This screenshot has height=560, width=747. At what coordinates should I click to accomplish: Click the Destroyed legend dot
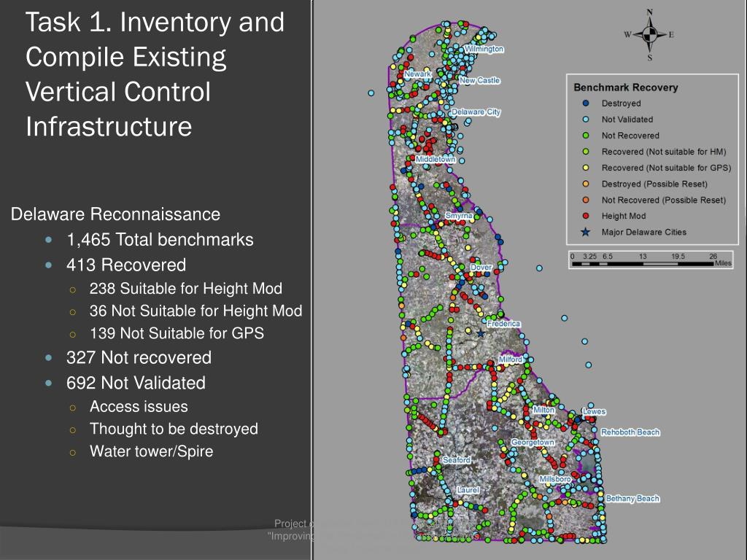pos(586,103)
